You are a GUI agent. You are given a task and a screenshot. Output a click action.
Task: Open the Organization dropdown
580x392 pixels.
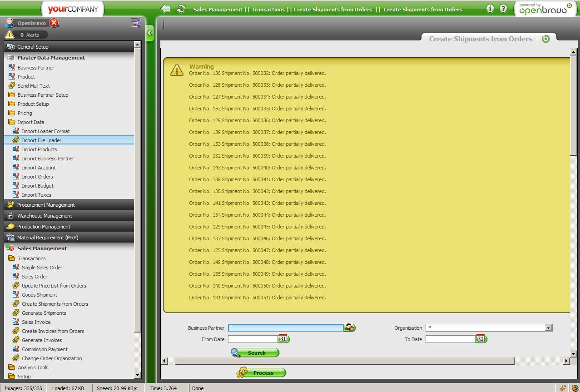(548, 328)
